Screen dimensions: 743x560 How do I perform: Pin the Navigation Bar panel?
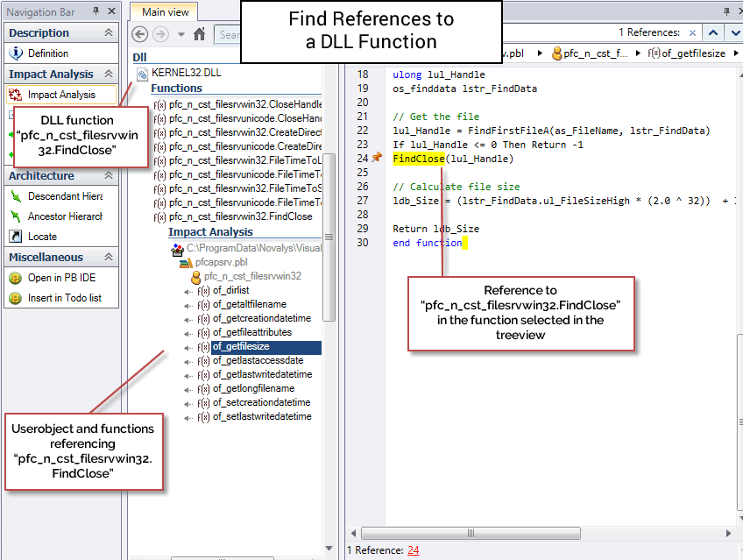click(x=96, y=11)
